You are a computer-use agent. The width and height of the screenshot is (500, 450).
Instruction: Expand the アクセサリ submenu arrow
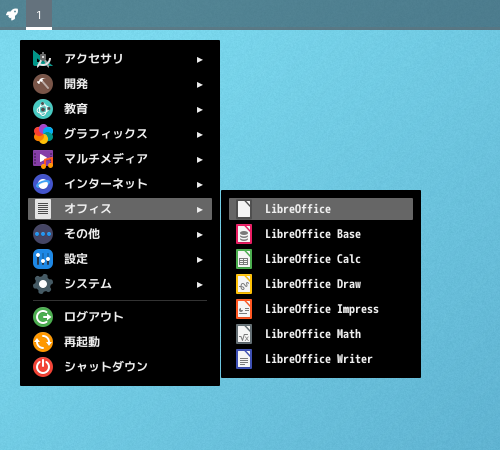199,60
